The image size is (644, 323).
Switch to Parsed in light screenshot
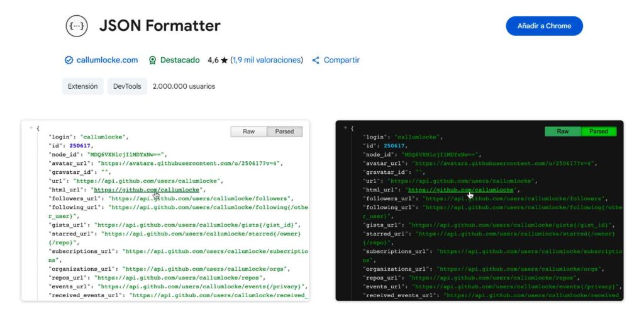click(x=285, y=132)
